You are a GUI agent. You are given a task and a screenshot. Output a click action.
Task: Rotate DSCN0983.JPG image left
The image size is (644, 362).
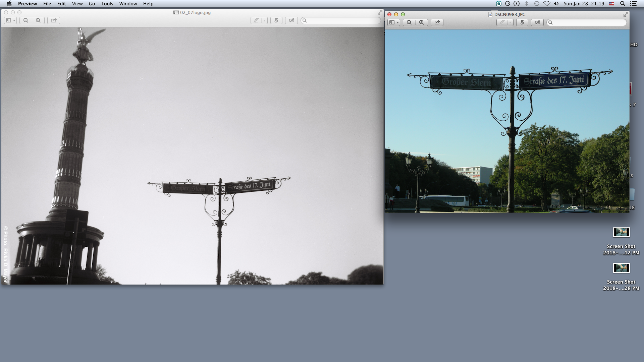point(522,22)
